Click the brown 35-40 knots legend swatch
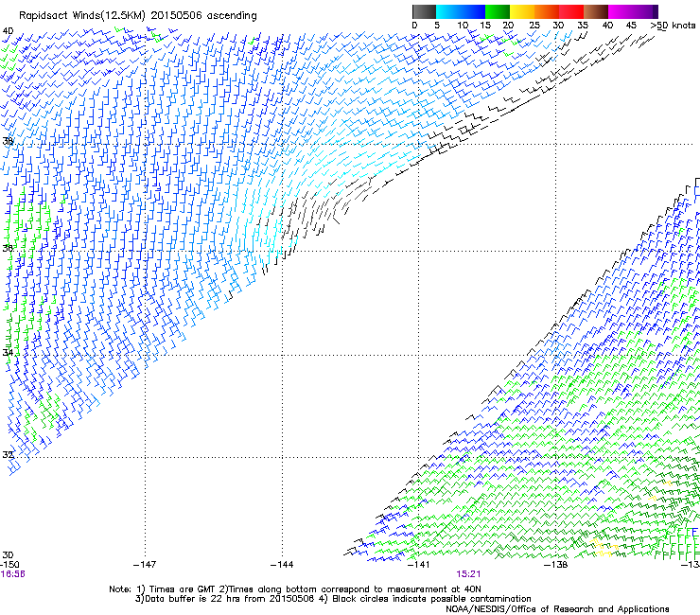700x615 pixels. tap(596, 11)
